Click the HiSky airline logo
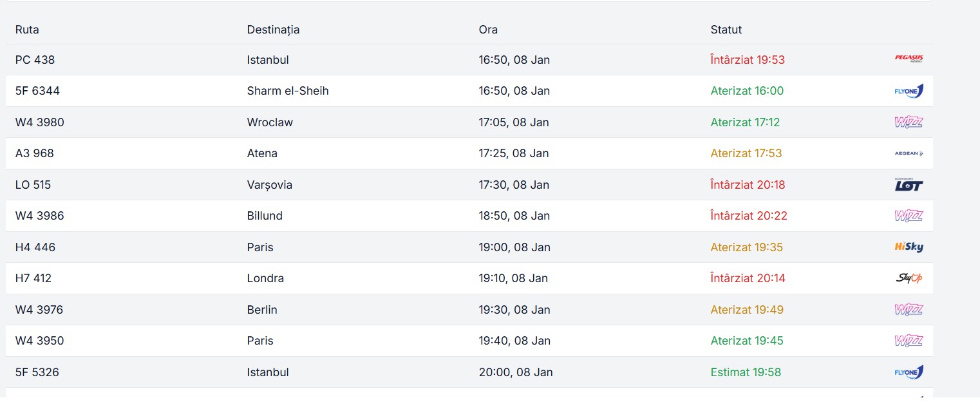Image resolution: width=980 pixels, height=409 pixels. tap(909, 247)
